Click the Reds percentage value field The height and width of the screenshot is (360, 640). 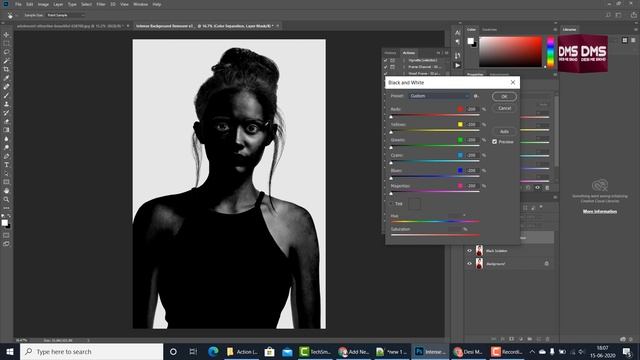472,109
